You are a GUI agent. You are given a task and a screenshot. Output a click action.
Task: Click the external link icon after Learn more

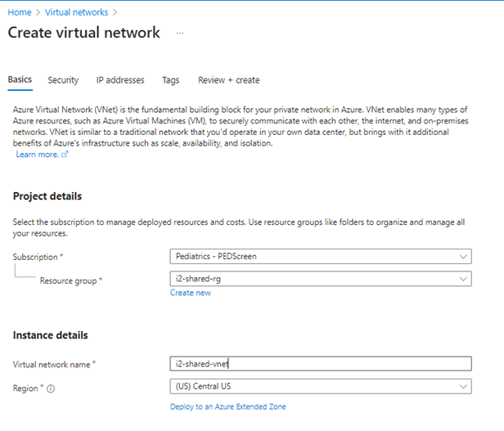pyautogui.click(x=65, y=155)
